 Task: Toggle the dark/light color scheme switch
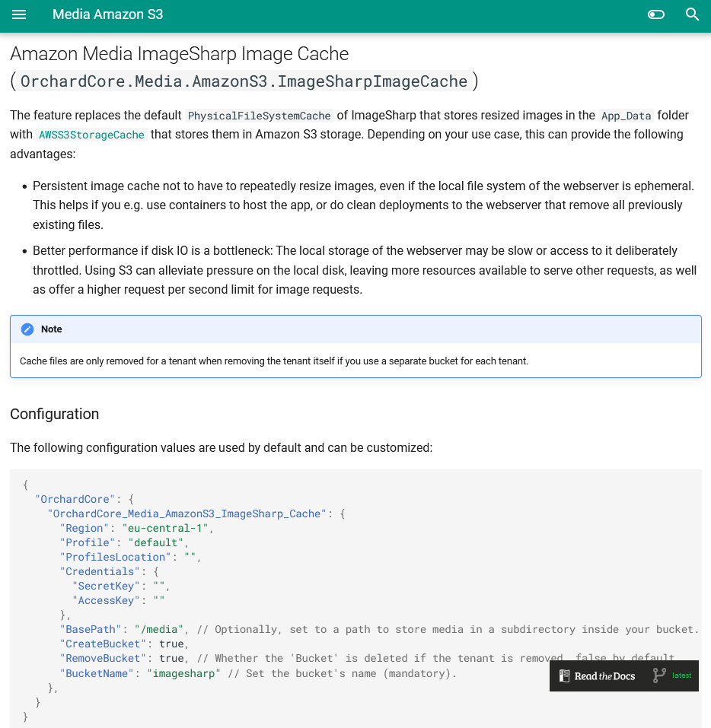[655, 14]
